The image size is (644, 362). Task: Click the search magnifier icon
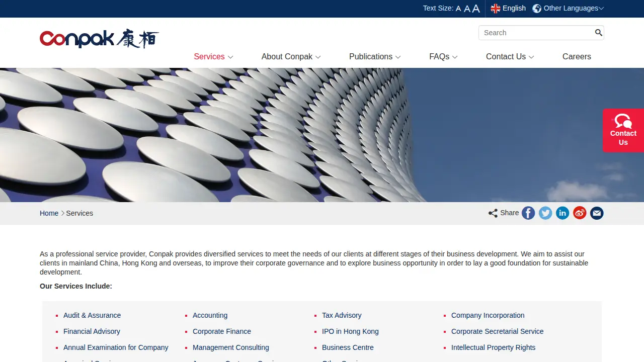(598, 33)
